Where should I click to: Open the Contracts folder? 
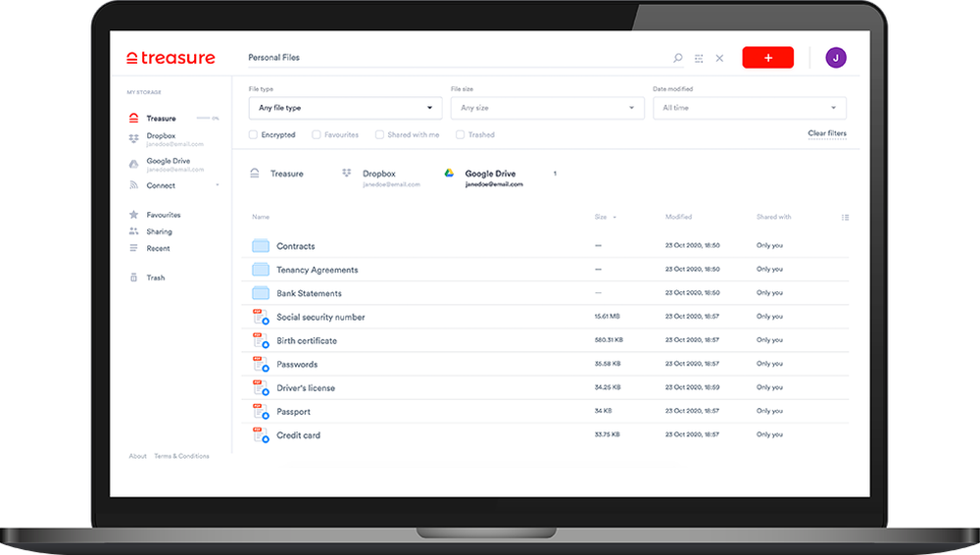click(545, 246)
